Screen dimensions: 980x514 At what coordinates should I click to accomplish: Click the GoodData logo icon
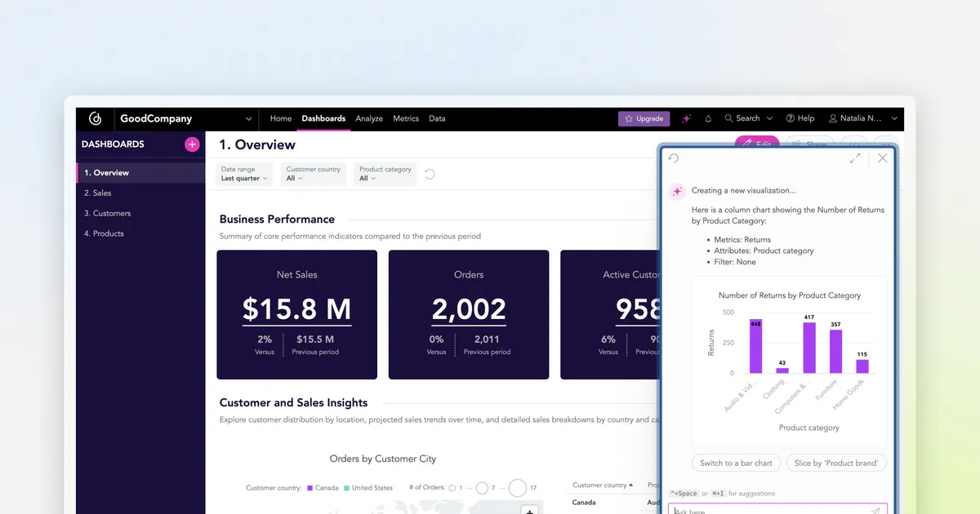95,118
